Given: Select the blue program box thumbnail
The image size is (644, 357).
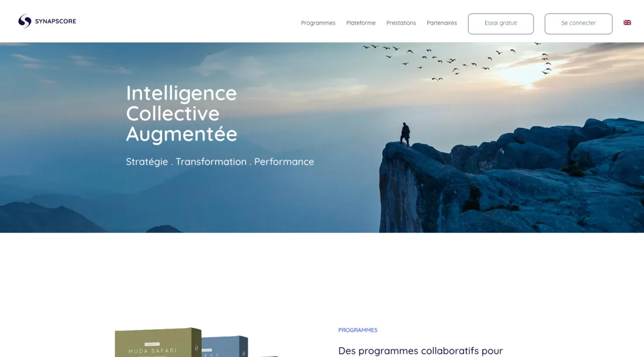Looking at the screenshot, I should point(225,346).
